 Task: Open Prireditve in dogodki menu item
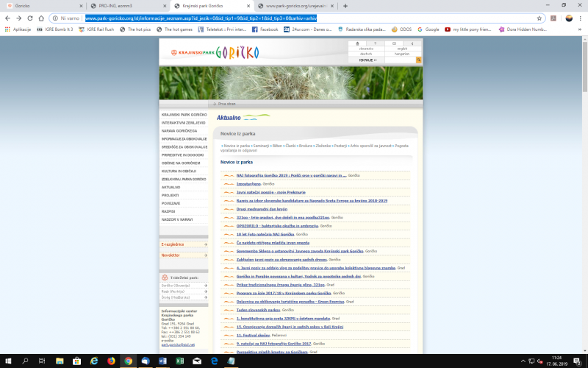[184, 155]
